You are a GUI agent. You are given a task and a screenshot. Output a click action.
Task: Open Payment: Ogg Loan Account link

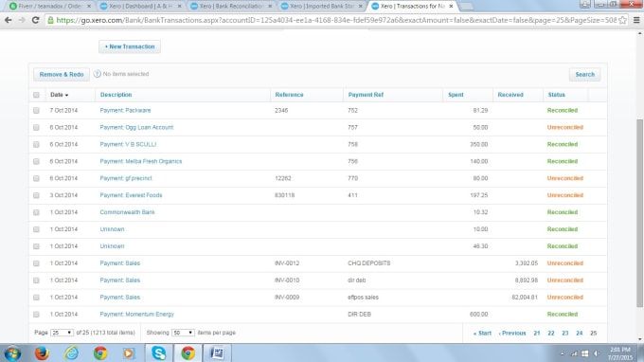click(x=136, y=127)
